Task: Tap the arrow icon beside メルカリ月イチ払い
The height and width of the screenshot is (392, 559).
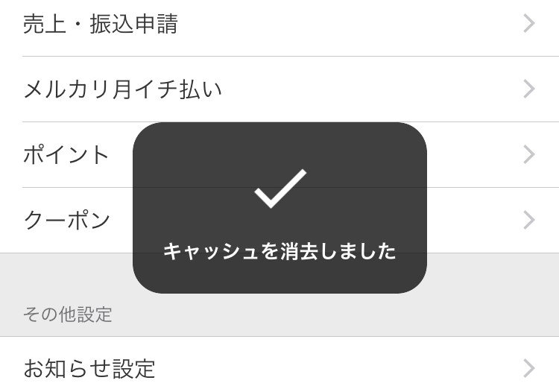Action: [529, 89]
